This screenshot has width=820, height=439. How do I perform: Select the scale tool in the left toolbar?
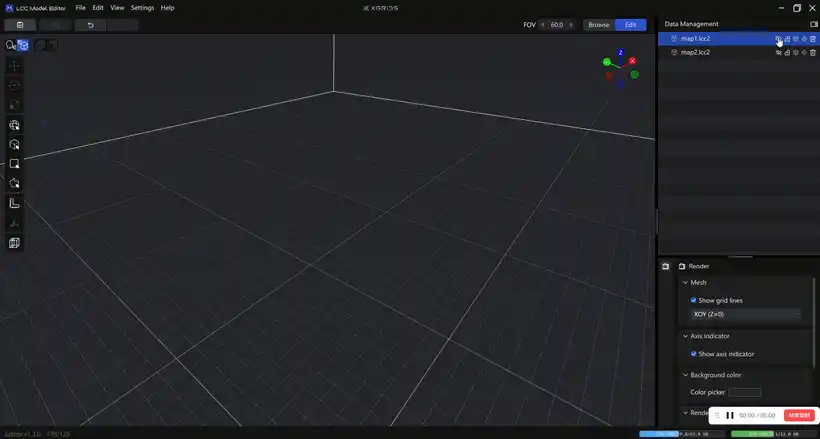point(14,105)
